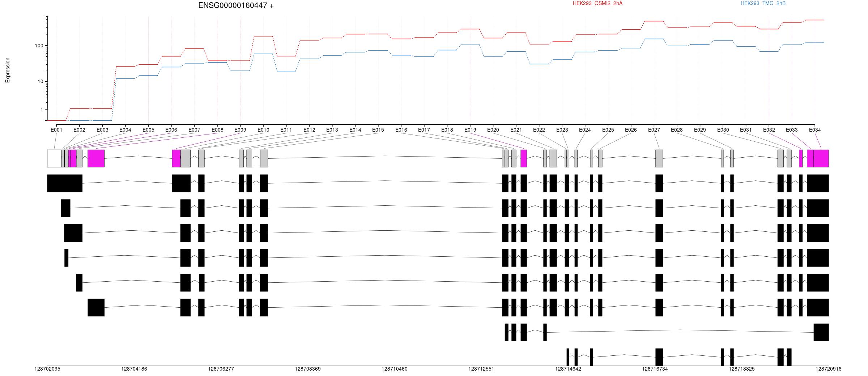Select exon bin label E028
Screen dimensions: 868x376
coord(677,130)
